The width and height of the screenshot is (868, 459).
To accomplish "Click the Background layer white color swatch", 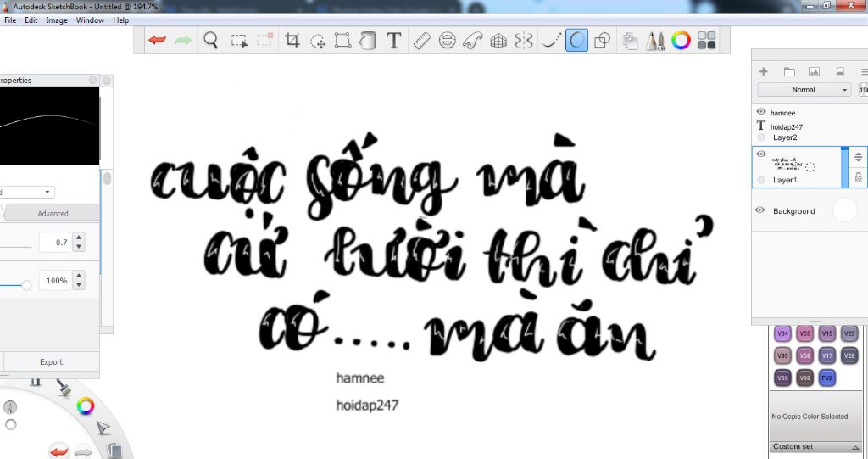I will tap(845, 210).
